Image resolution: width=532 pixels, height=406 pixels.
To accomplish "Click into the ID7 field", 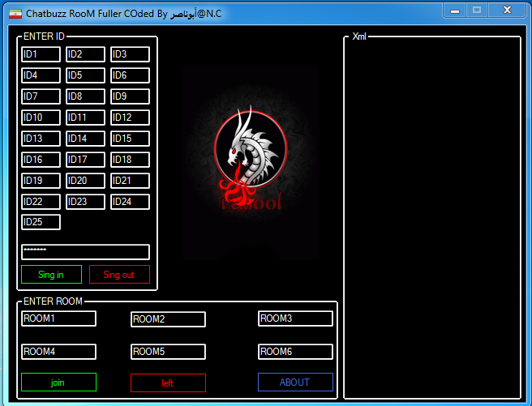I will 41,96.
